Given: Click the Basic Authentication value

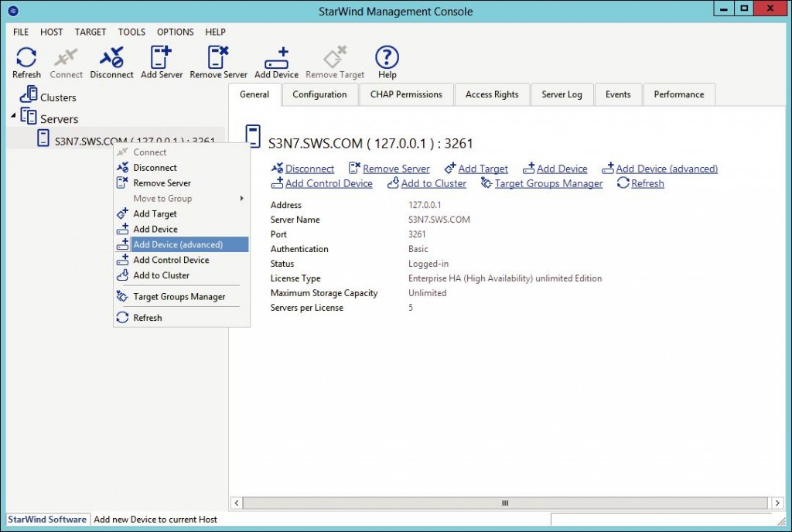Looking at the screenshot, I should pyautogui.click(x=418, y=249).
